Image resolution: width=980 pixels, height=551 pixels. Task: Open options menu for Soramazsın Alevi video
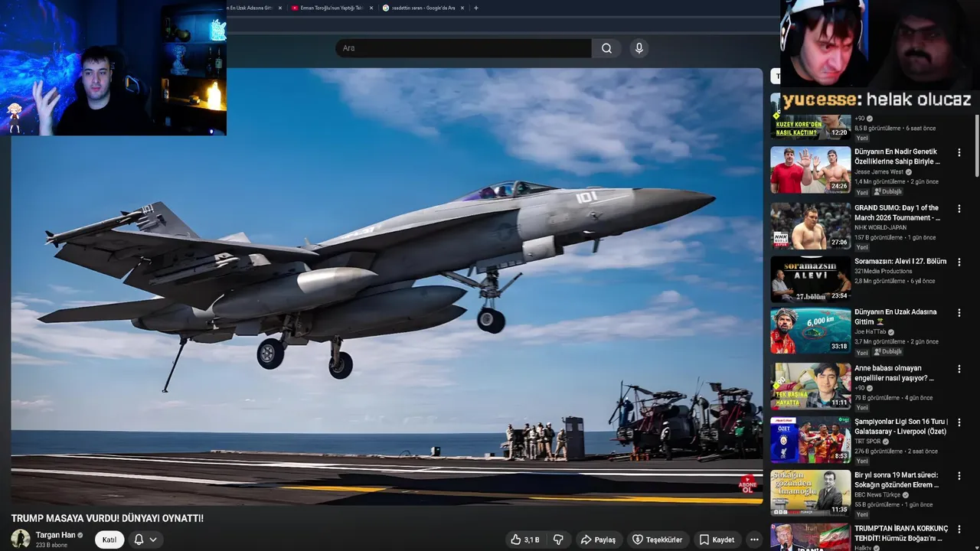[959, 262]
